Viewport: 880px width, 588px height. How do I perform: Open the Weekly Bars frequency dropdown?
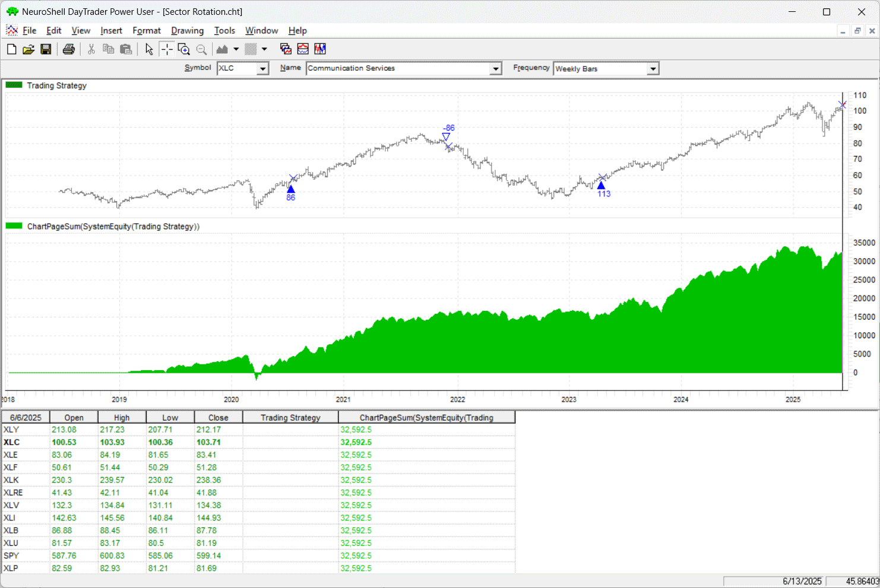click(653, 69)
